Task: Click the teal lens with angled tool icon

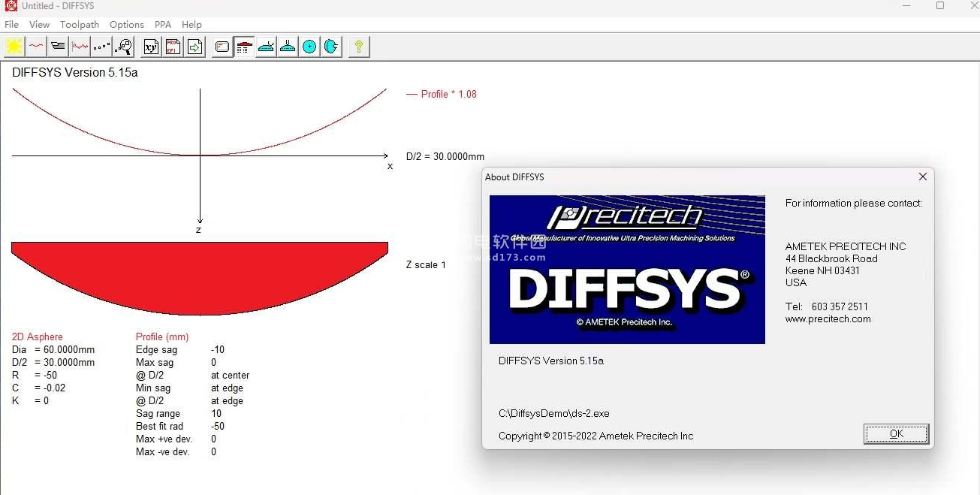Action: pos(266,47)
